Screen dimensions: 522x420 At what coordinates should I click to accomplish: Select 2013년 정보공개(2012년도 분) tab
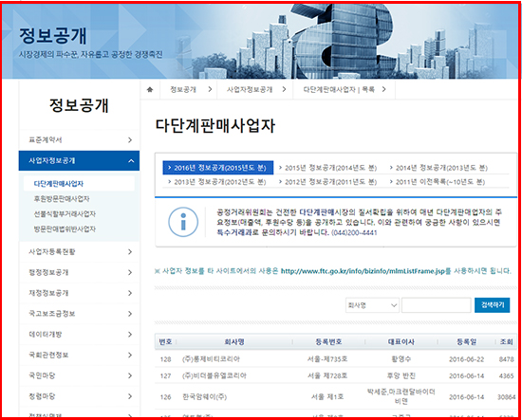coord(217,182)
